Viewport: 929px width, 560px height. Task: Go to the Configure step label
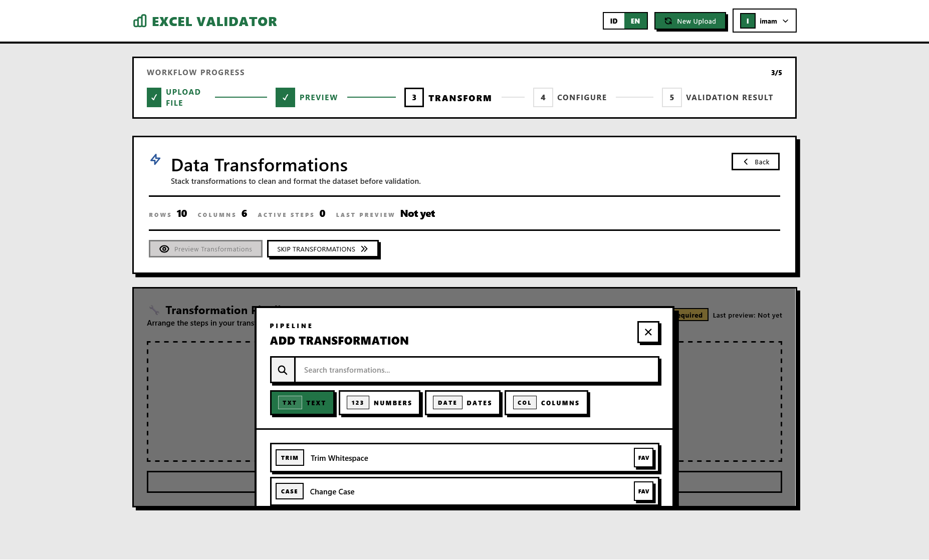582,98
